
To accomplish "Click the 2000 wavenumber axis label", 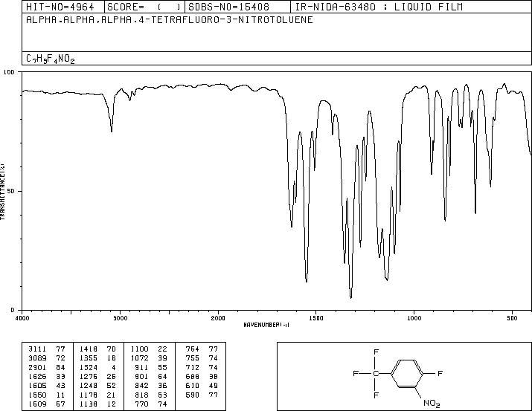I will [x=218, y=318].
